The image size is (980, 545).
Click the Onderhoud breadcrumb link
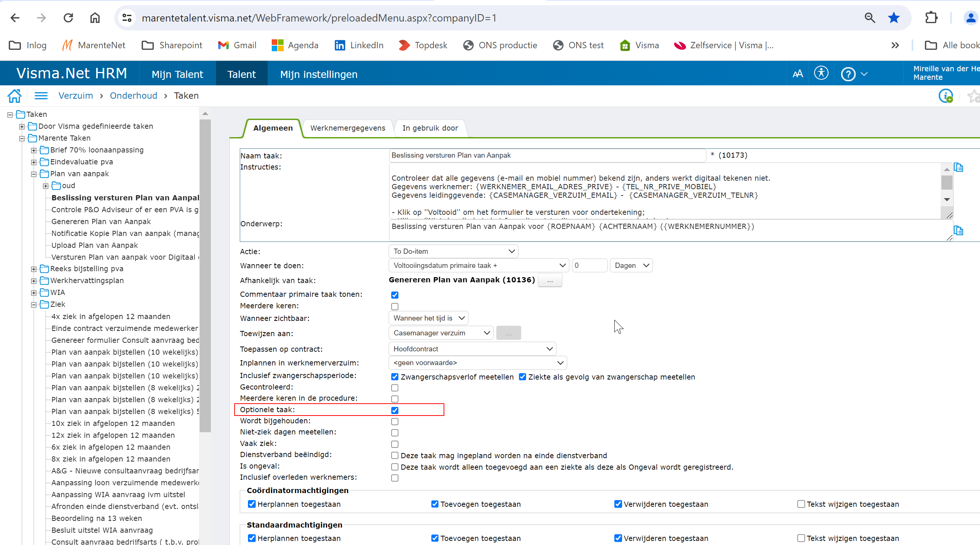tap(134, 96)
